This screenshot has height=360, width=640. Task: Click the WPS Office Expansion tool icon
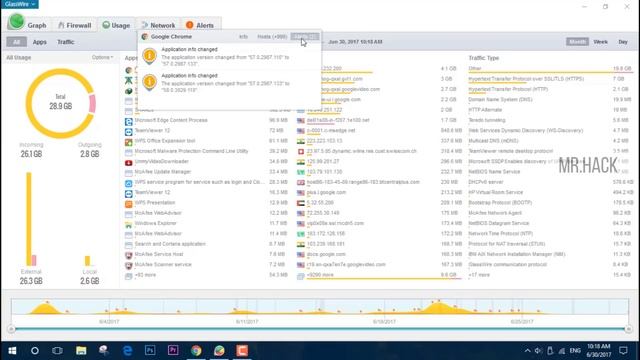point(129,142)
